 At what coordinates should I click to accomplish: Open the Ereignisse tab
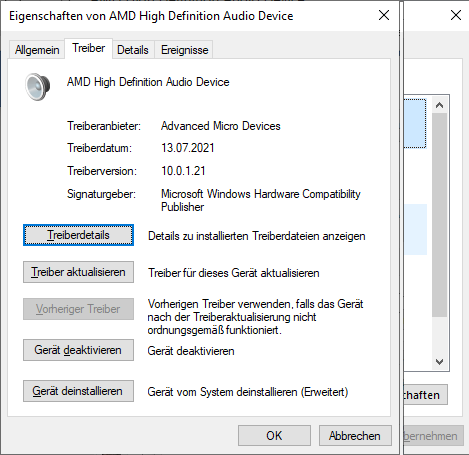184,50
